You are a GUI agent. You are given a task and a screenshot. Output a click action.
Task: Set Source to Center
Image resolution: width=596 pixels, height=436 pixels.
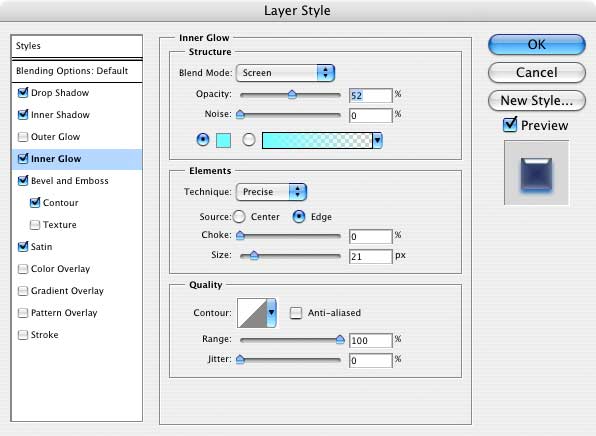239,217
